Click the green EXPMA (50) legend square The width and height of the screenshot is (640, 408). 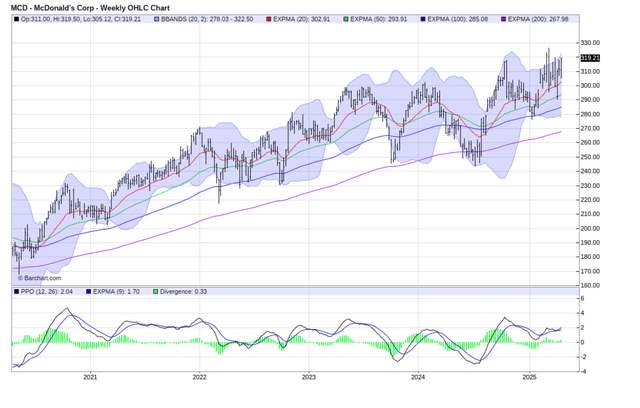[x=346, y=19]
